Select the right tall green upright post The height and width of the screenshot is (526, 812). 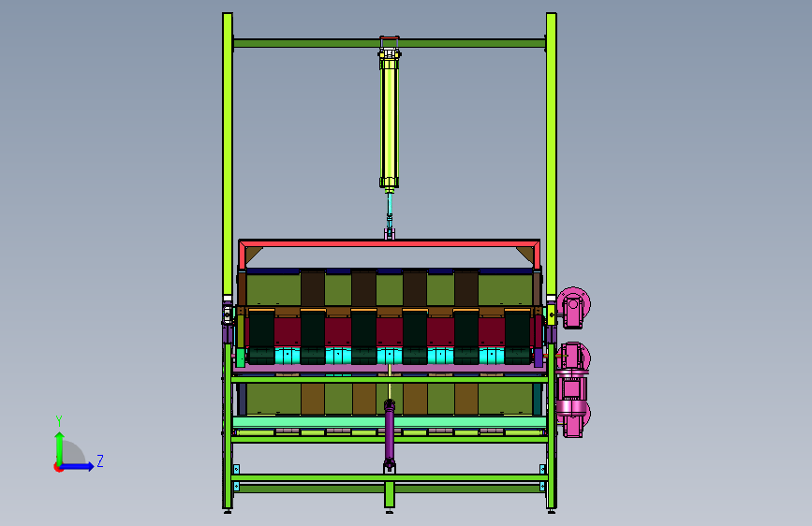click(x=551, y=154)
